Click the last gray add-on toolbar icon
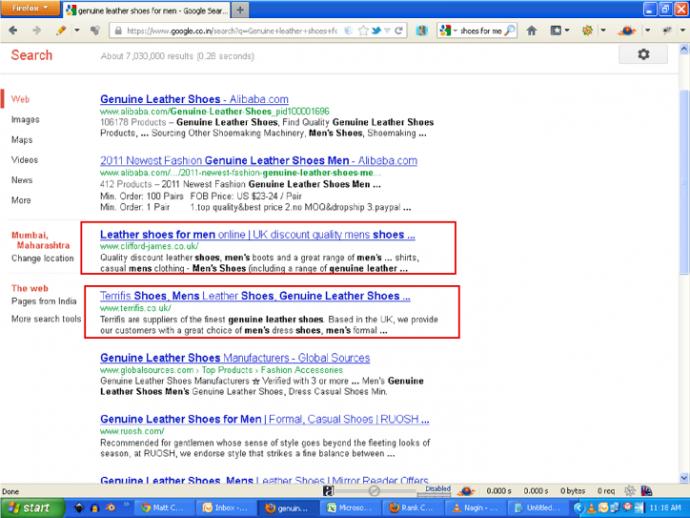Screen dimensions: 690x518 point(668,30)
